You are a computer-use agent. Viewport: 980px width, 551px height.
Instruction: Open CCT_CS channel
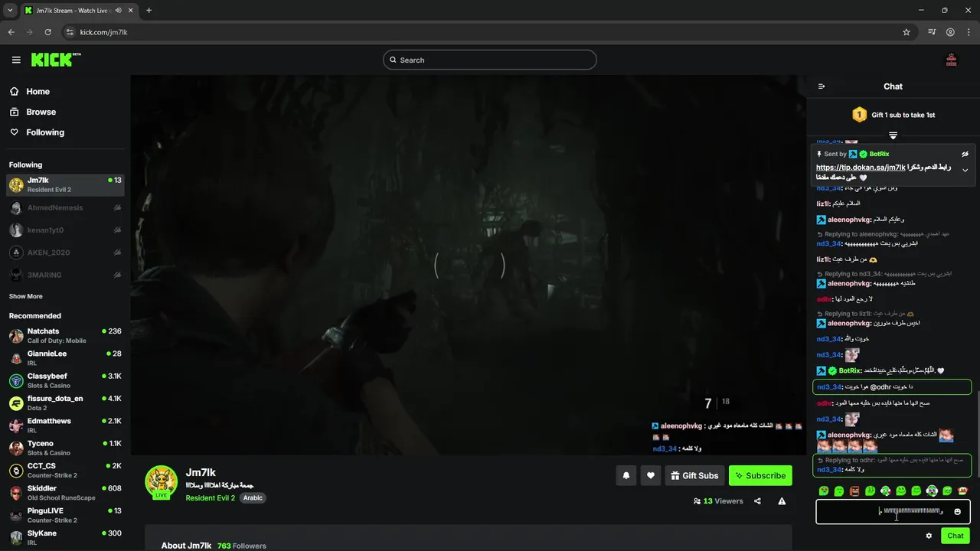[65, 470]
